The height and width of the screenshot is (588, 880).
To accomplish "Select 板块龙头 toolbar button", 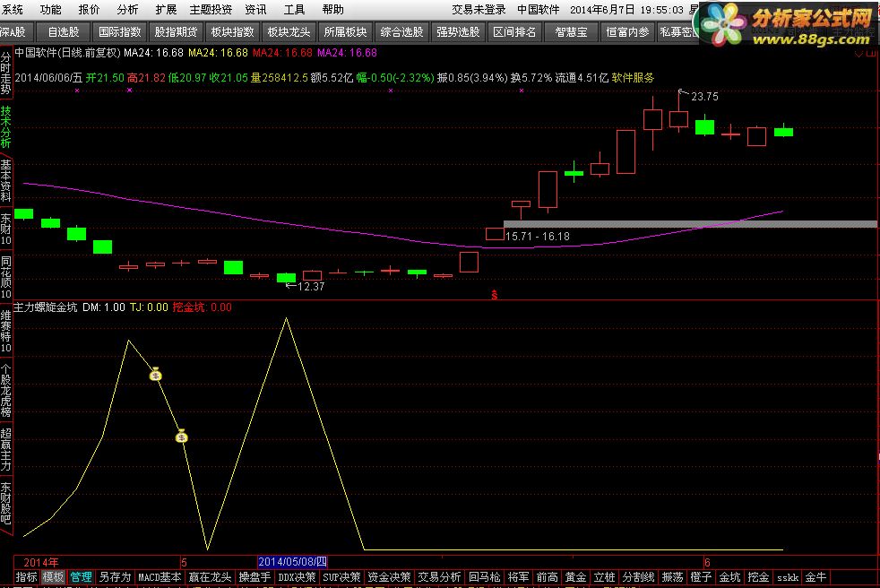I will tap(289, 32).
